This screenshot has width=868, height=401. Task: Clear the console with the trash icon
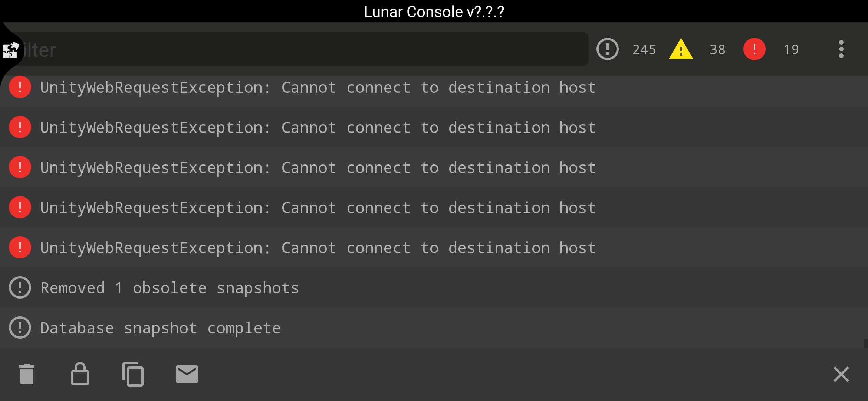pos(27,374)
